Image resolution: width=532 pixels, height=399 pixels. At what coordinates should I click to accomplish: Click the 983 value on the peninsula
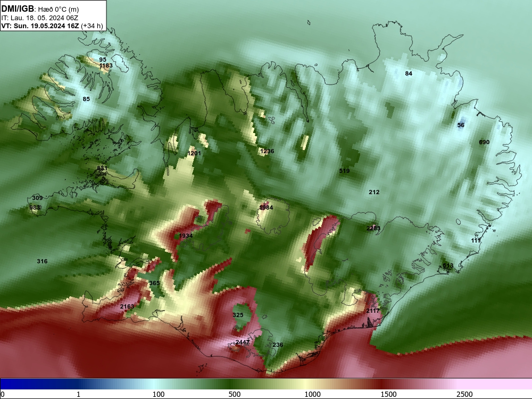[35, 207]
